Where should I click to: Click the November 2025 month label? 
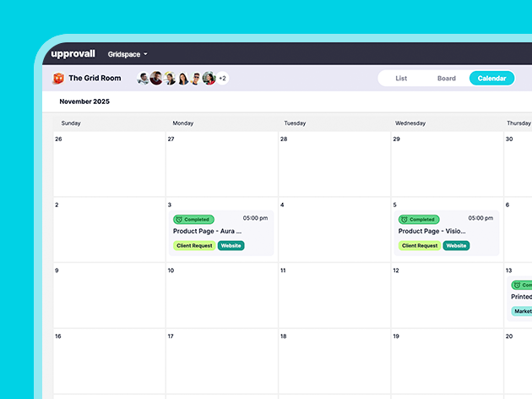click(84, 101)
